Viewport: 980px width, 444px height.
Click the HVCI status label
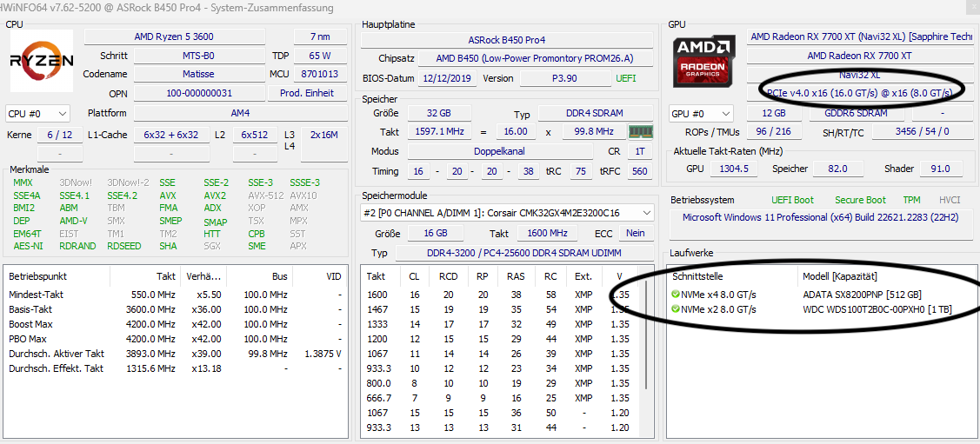950,200
